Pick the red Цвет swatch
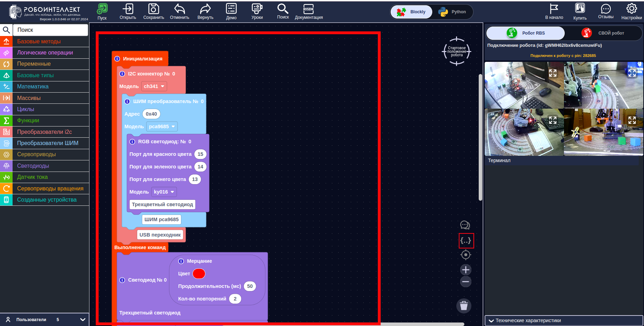This screenshot has width=644, height=326. pyautogui.click(x=199, y=274)
